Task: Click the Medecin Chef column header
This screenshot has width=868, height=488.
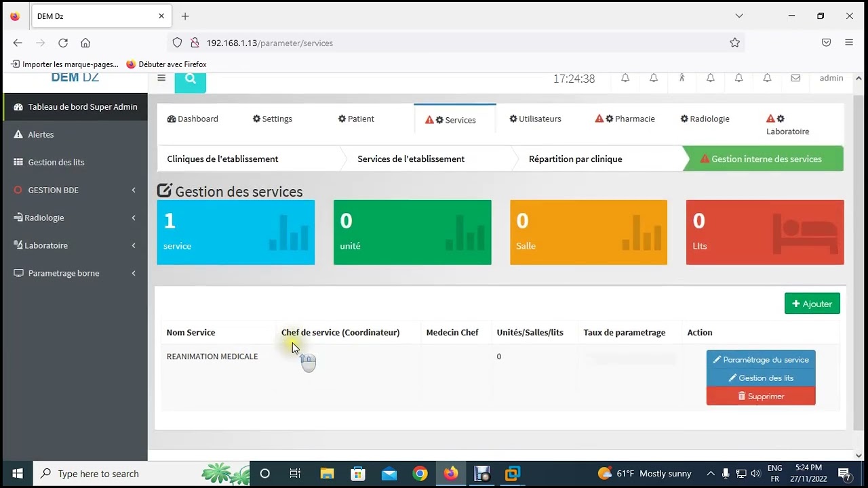Action: coord(452,332)
